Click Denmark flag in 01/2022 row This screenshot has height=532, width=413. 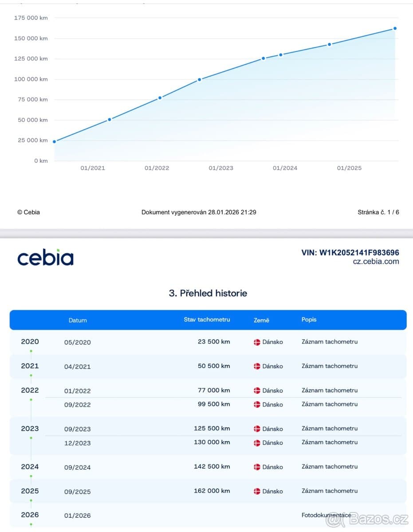tap(257, 391)
